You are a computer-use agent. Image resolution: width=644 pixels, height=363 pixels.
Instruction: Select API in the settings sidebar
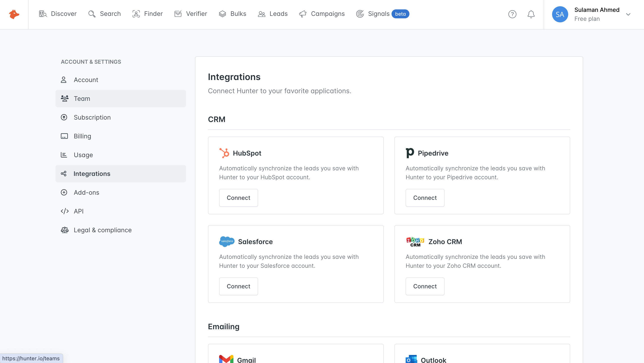[x=78, y=211]
